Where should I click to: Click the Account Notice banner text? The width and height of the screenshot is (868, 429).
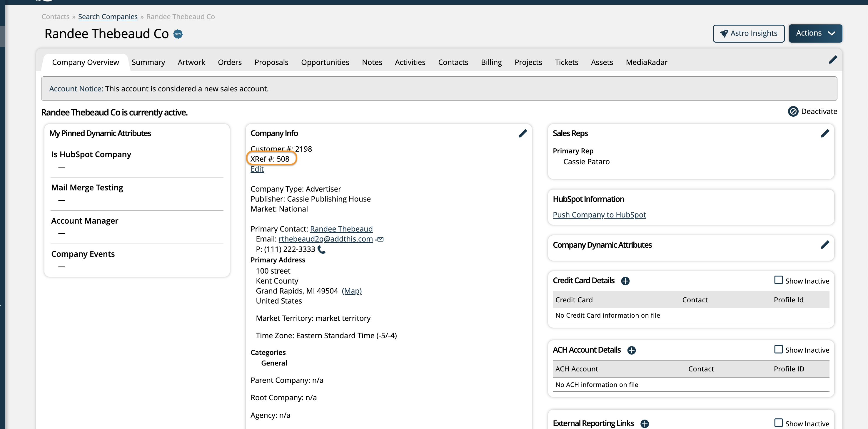(159, 88)
